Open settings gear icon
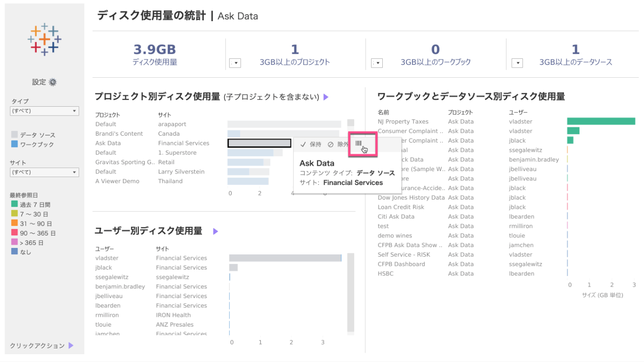Image resolution: width=644 pixels, height=362 pixels. (52, 82)
